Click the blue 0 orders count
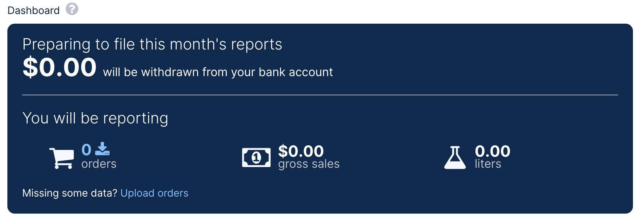This screenshot has width=644, height=221. point(86,150)
